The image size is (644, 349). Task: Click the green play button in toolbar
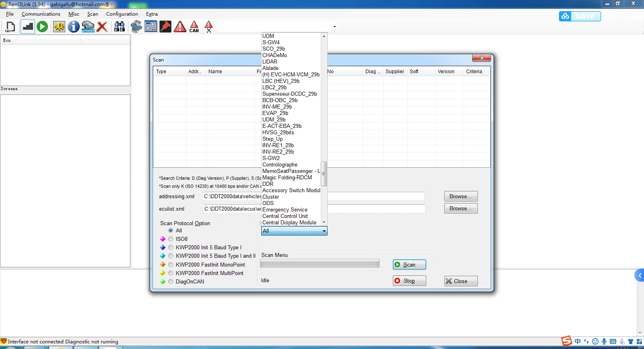42,27
